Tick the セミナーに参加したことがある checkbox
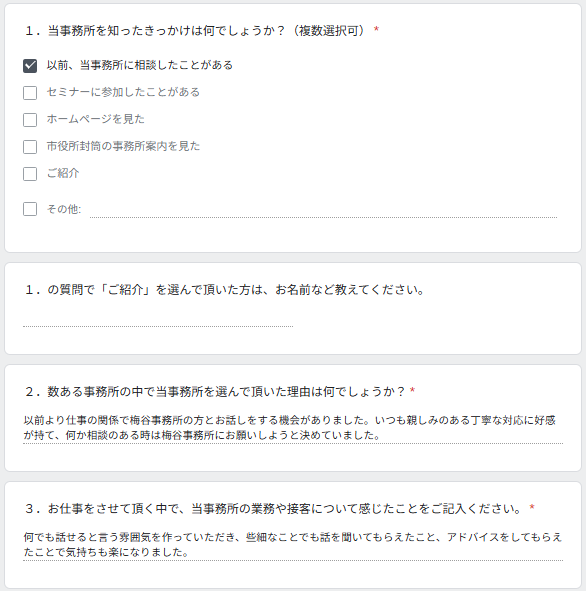 [30, 93]
